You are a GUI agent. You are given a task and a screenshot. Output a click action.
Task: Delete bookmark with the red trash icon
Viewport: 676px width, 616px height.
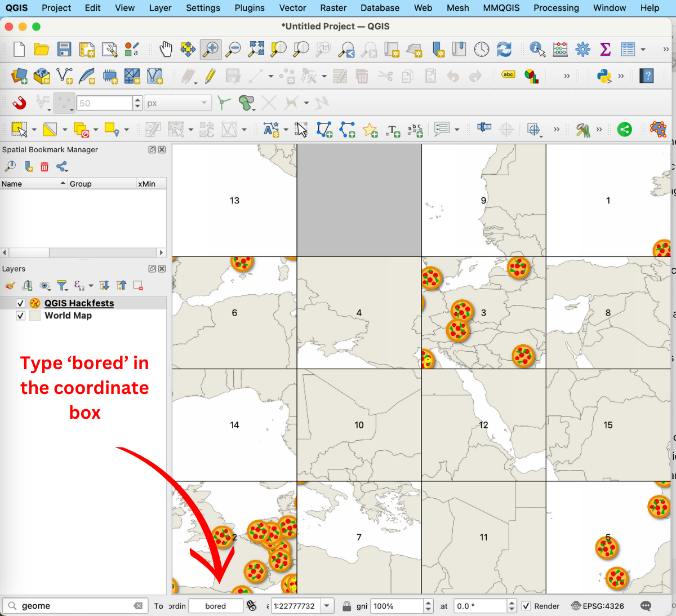point(45,166)
